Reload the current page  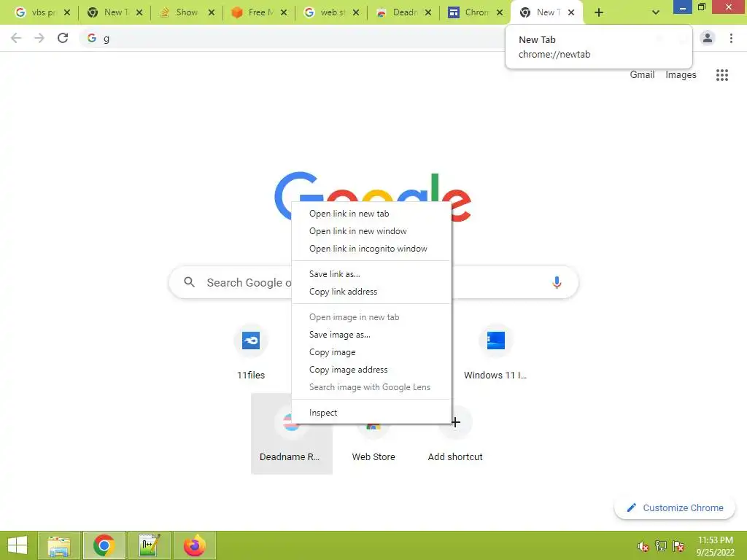[63, 38]
